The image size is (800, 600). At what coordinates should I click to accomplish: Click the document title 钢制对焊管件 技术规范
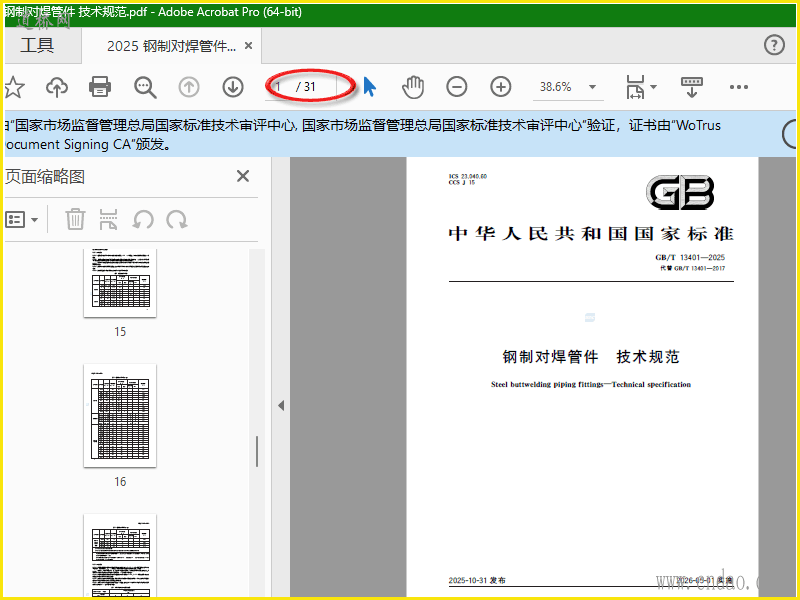tap(591, 357)
